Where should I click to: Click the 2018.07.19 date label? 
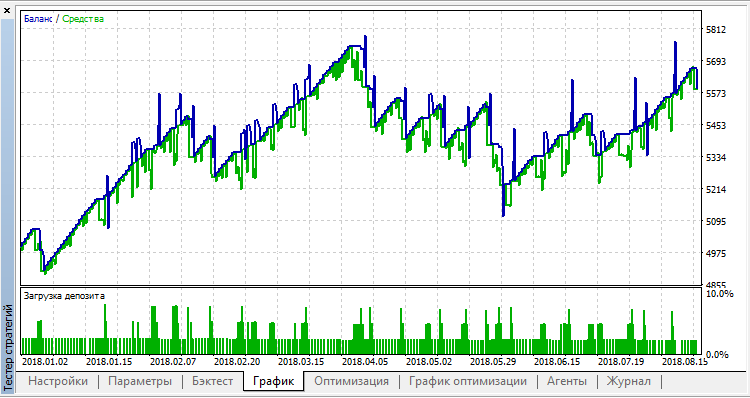point(620,362)
